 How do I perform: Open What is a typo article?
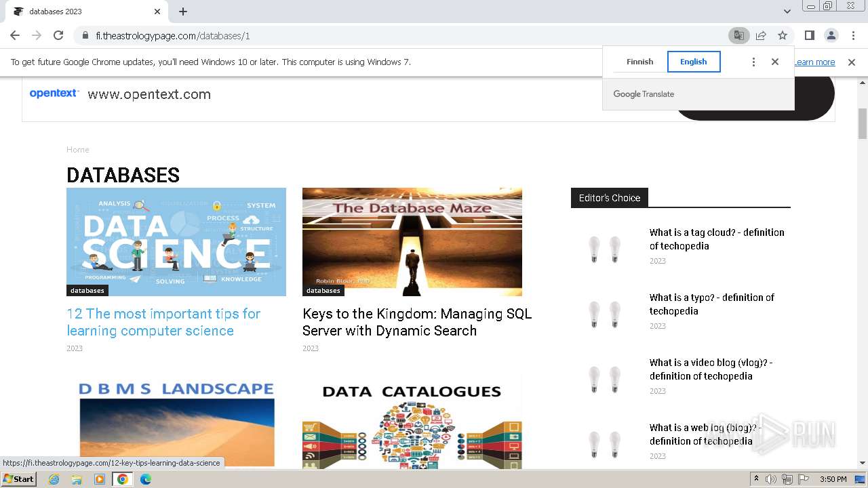[712, 304]
